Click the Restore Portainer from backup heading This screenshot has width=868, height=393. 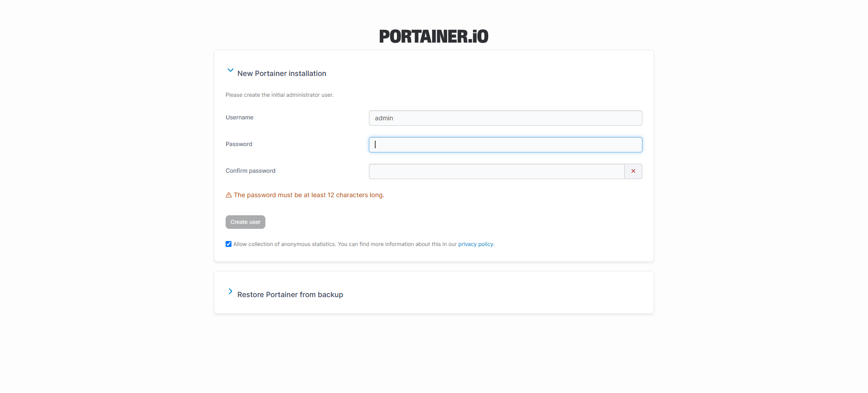290,295
